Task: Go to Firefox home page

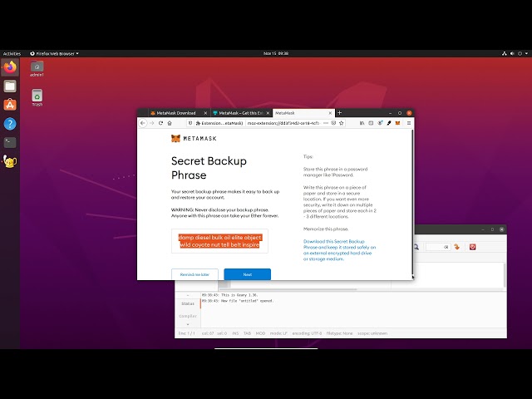Action: click(170, 123)
